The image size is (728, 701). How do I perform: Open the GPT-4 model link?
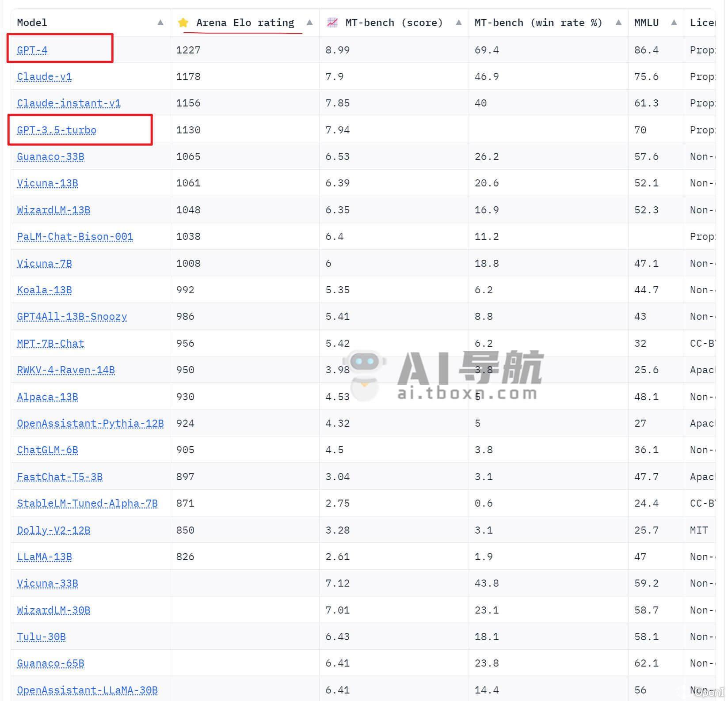pyautogui.click(x=32, y=50)
